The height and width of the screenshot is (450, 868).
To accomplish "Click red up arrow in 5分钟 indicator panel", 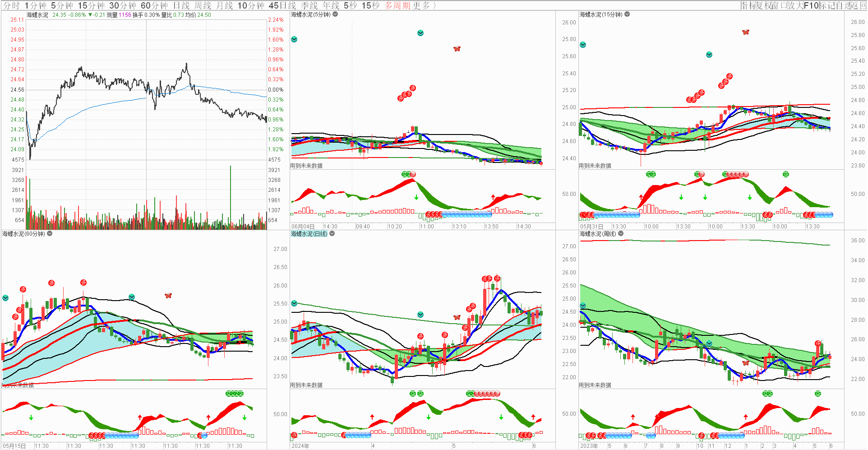I will click(493, 197).
